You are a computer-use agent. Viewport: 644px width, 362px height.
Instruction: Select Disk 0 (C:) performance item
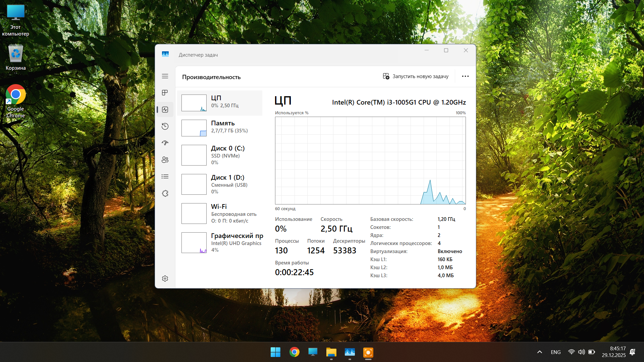220,155
